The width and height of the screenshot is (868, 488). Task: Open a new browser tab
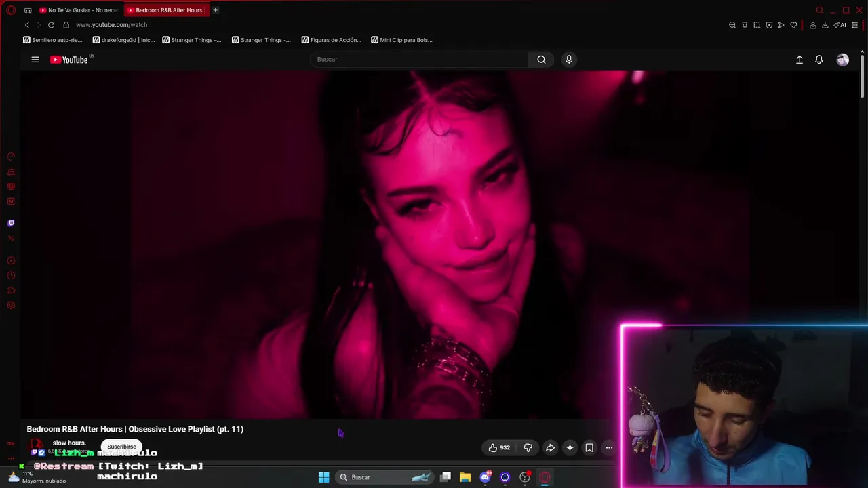coord(215,10)
